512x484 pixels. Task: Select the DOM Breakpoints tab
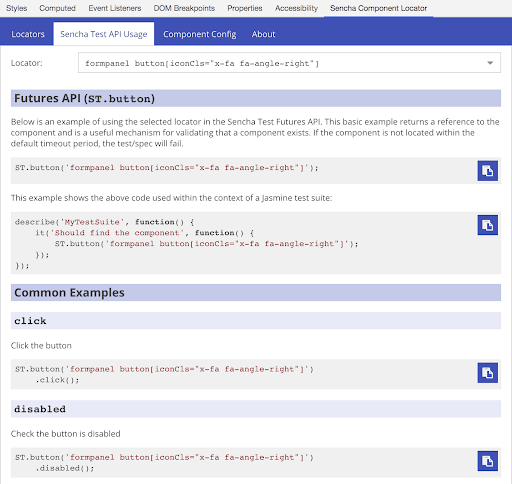tap(184, 8)
